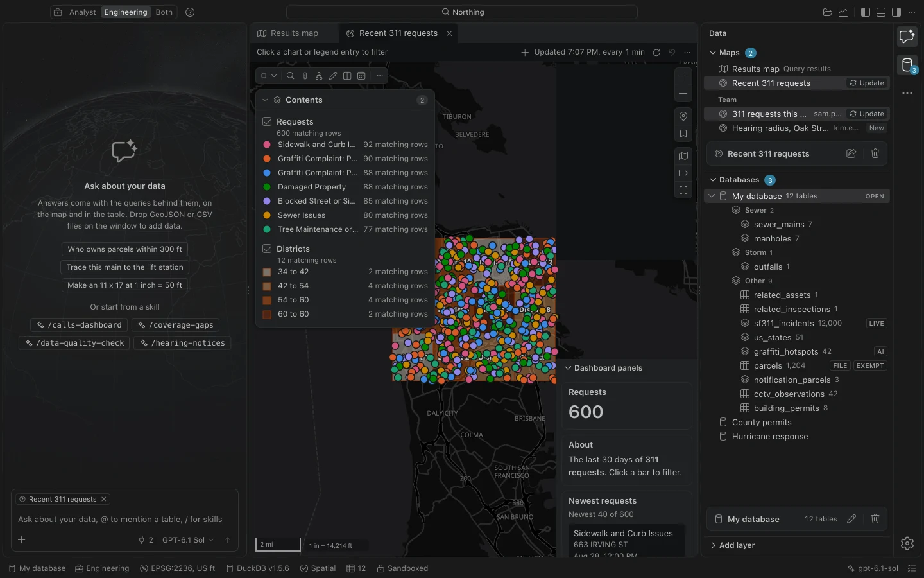This screenshot has height=578, width=924.
Task: Select the pencil edit tool
Action: (x=333, y=76)
